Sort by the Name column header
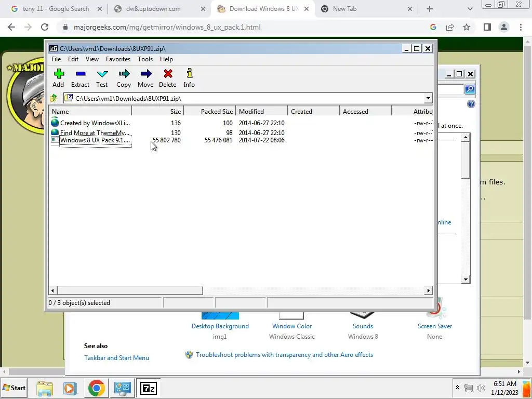 (90, 111)
